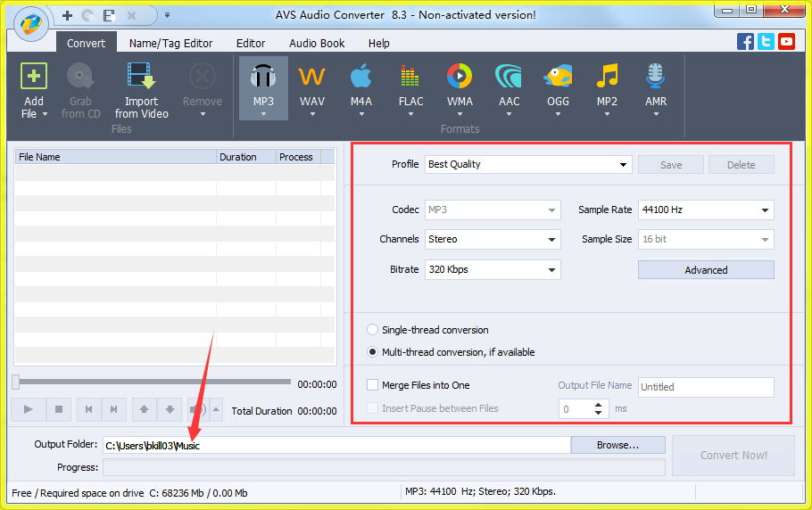Open the Facebook page icon

745,42
